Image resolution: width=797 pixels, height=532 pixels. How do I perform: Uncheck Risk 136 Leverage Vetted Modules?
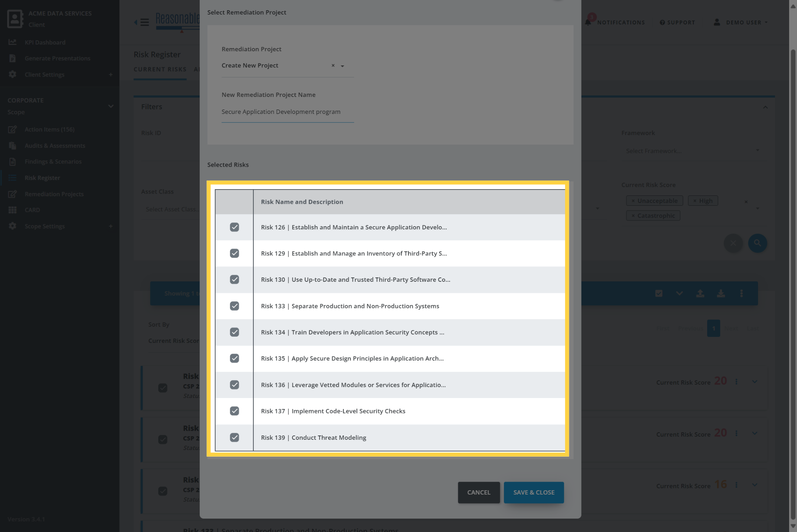coord(234,385)
